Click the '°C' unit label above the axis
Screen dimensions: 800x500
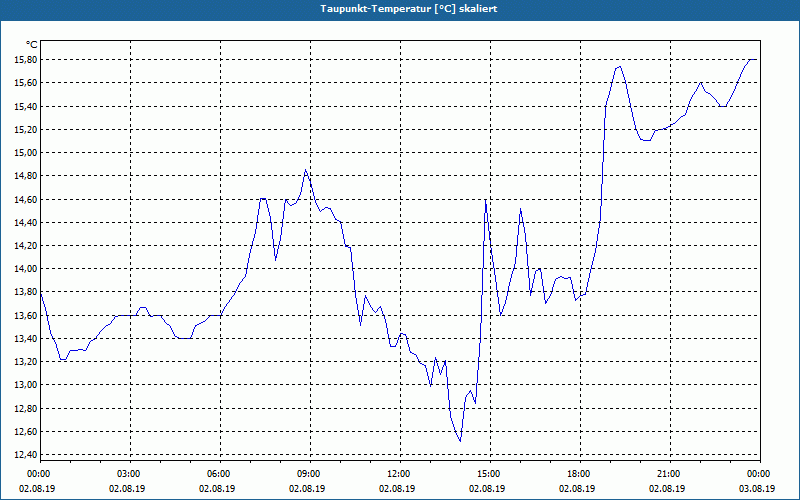32,44
